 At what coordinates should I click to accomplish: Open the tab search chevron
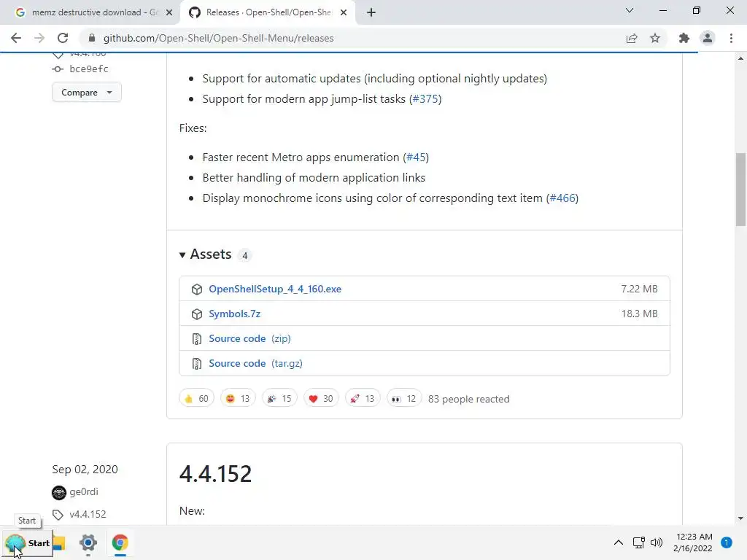point(630,10)
